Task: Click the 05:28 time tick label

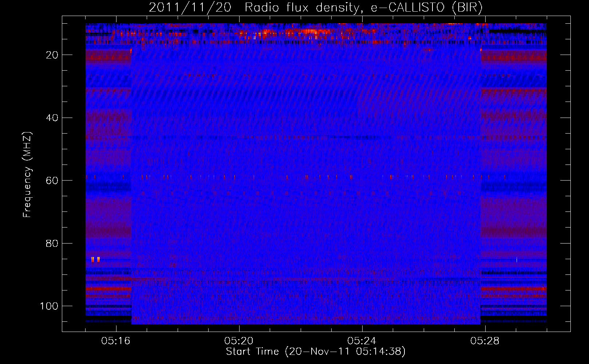Action: 485,341
